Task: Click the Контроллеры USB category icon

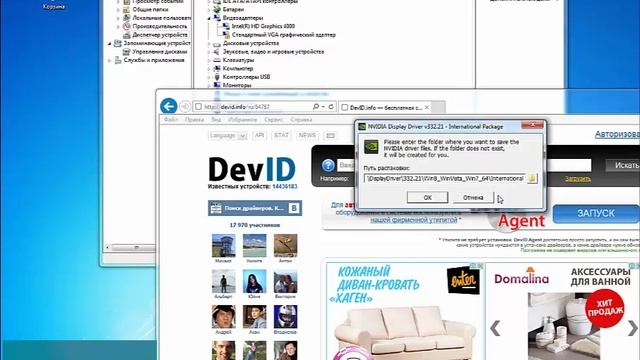Action: pos(217,77)
